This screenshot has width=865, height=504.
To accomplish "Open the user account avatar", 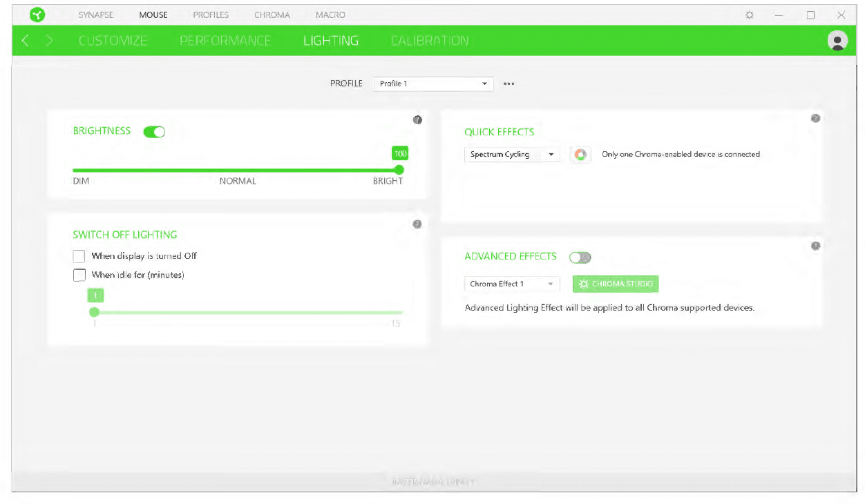I will click(837, 41).
